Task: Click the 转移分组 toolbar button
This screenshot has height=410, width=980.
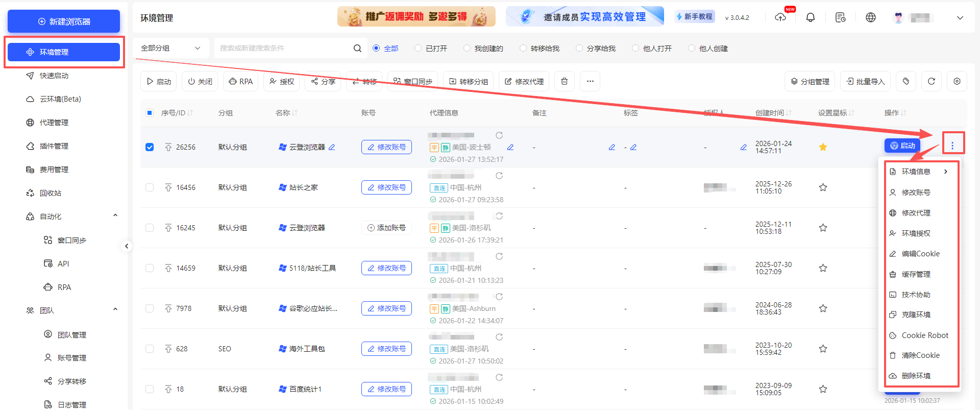Action: (469, 81)
